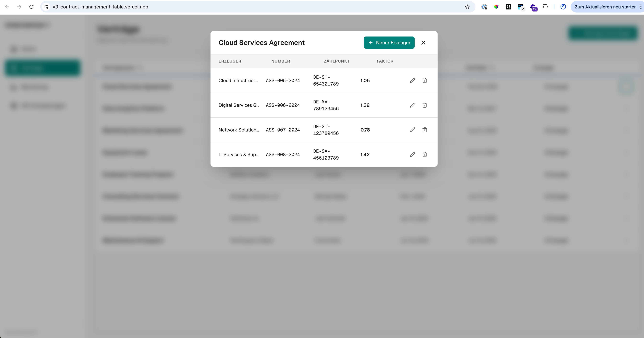Delete the Cloud Infrastructure Erzeuger row

coord(425,80)
